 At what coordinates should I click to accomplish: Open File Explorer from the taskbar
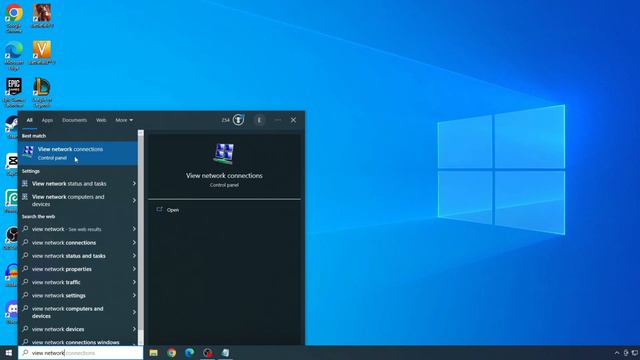pyautogui.click(x=153, y=353)
